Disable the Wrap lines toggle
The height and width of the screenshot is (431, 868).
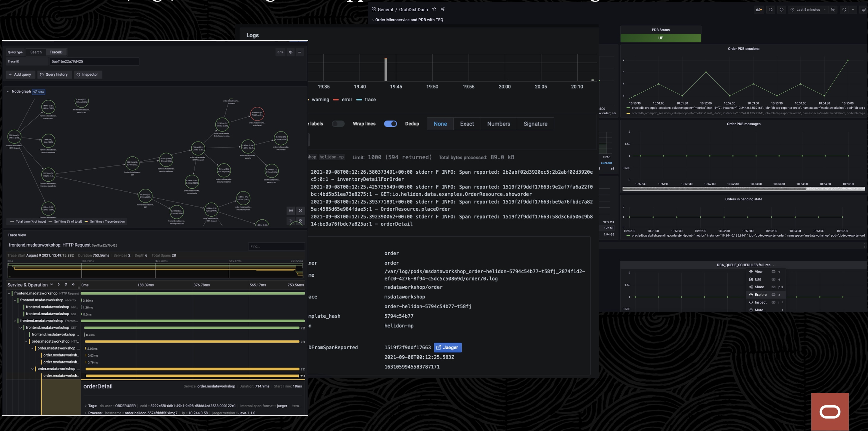coord(390,124)
